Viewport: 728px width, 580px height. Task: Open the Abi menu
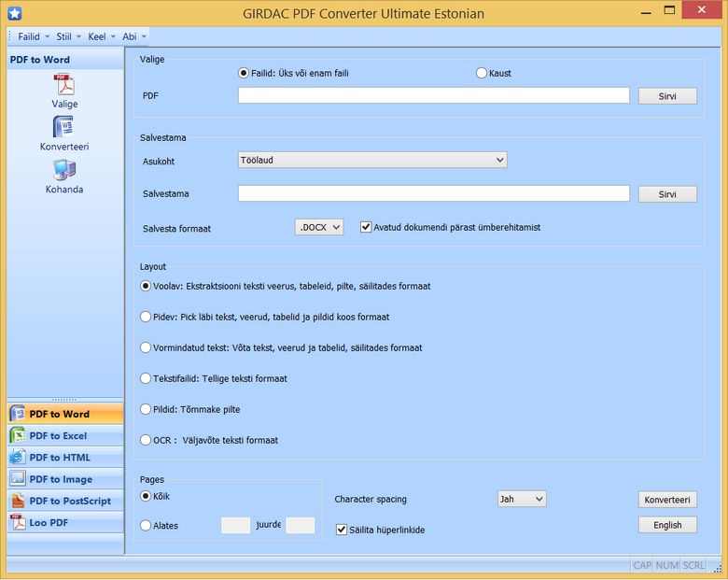coord(133,36)
